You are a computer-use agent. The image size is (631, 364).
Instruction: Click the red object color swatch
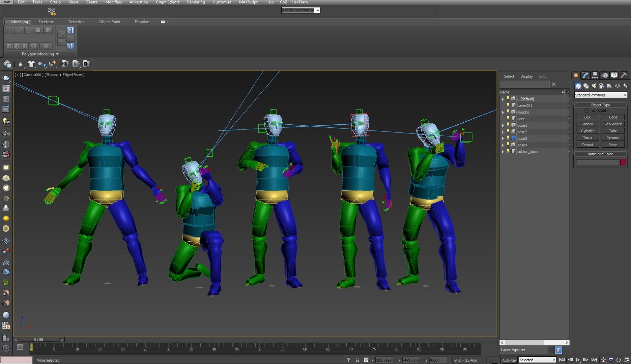[x=623, y=162]
